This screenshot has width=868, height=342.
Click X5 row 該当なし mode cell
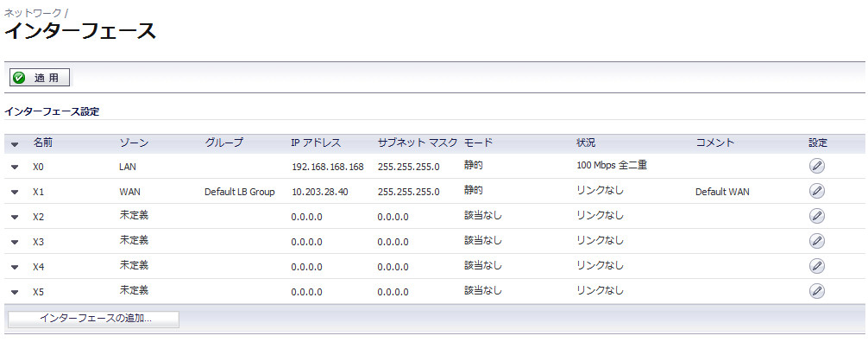(482, 290)
